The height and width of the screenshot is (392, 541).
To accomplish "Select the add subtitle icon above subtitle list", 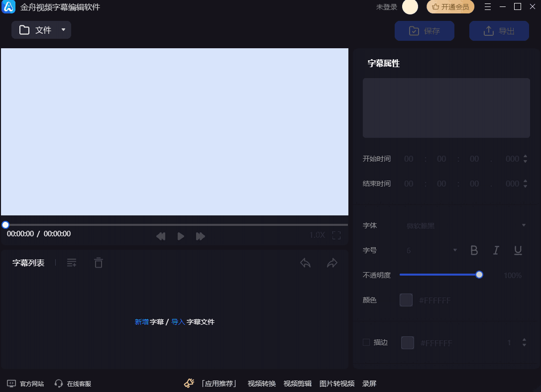I will click(x=72, y=263).
